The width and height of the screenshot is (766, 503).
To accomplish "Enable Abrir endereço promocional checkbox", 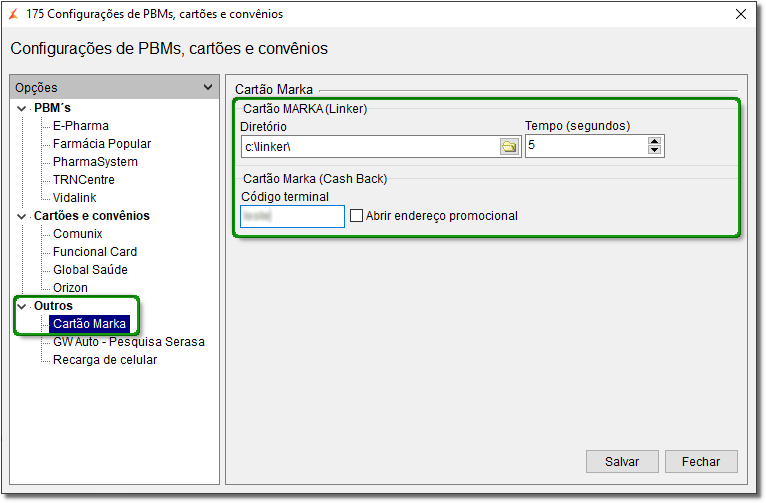I will click(357, 216).
